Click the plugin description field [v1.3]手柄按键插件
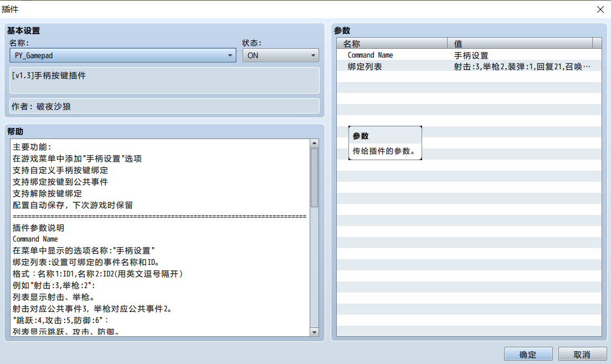 165,80
